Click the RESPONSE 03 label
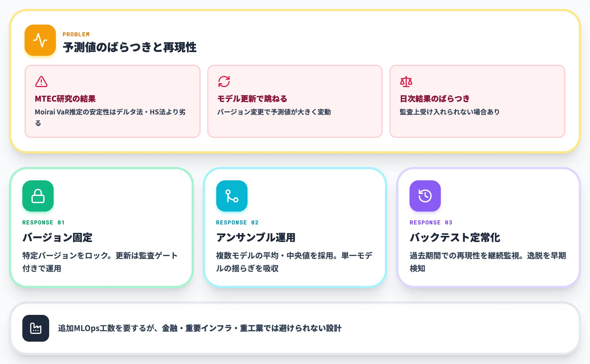Image resolution: width=590 pixels, height=364 pixels. click(x=431, y=222)
